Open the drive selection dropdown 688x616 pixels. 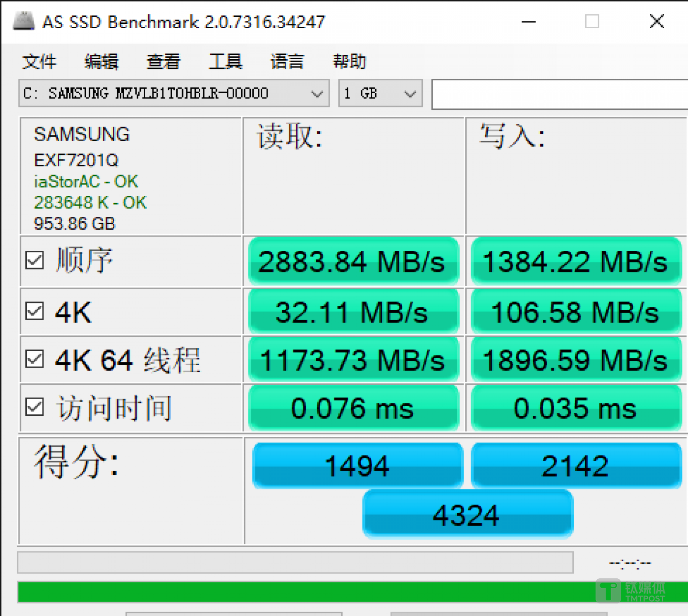point(317,93)
